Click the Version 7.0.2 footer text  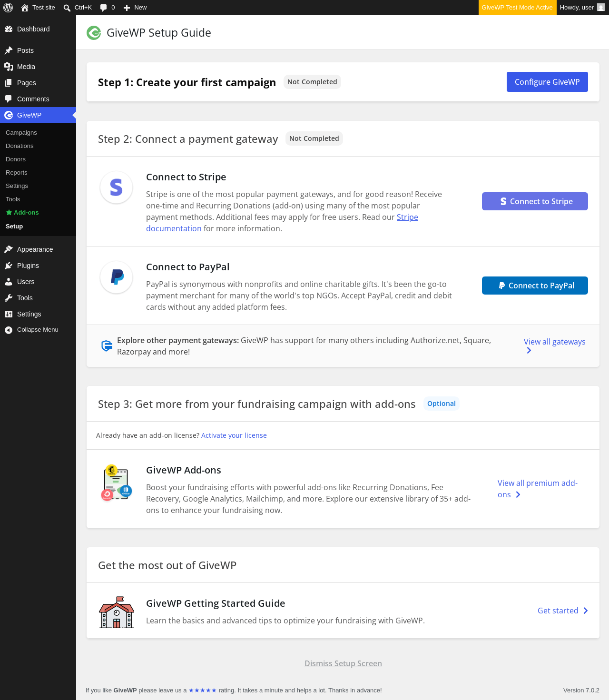pos(581,690)
